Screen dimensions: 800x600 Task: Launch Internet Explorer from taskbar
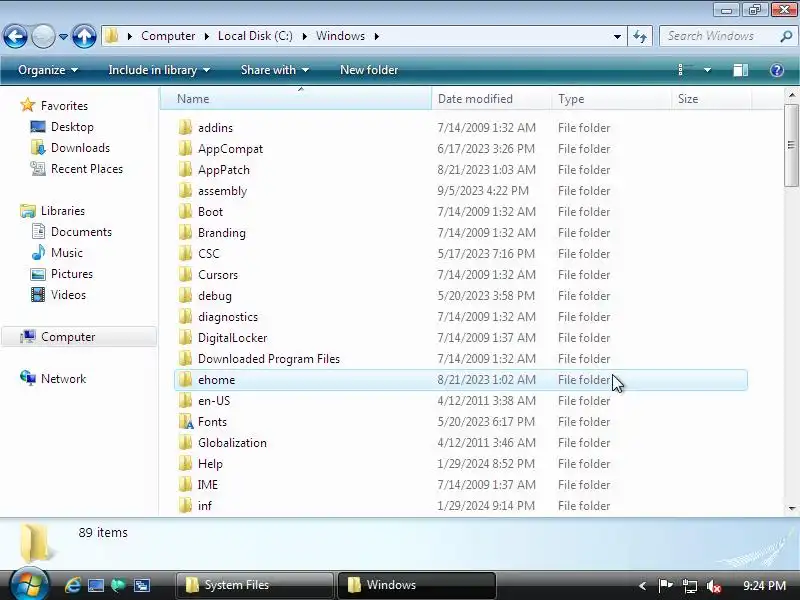pos(72,585)
